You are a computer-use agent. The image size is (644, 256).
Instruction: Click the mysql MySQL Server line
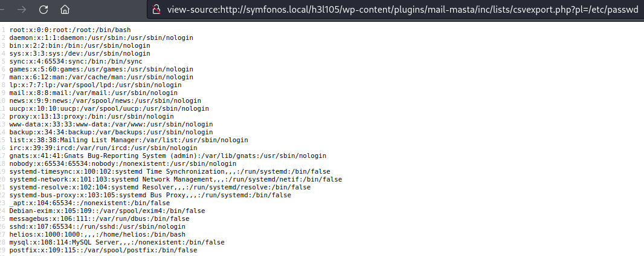(x=117, y=242)
